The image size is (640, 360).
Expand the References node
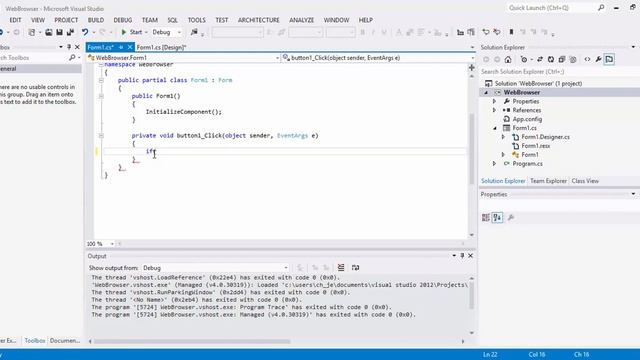(x=495, y=110)
